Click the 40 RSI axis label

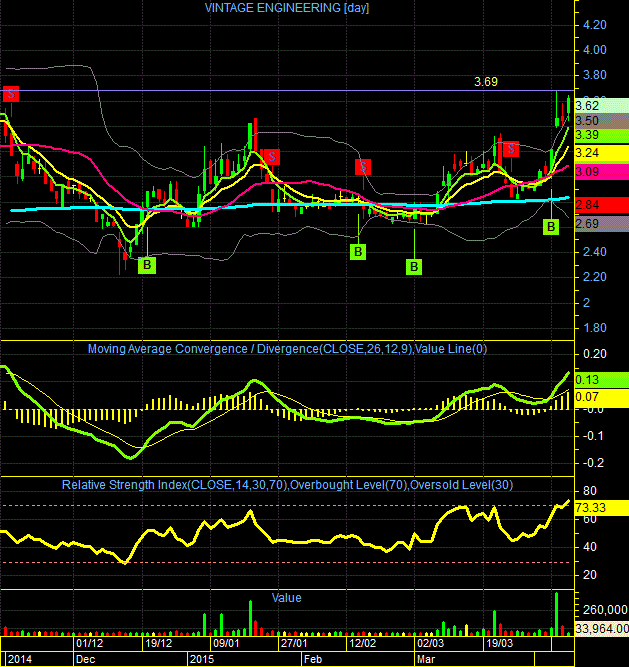point(590,547)
